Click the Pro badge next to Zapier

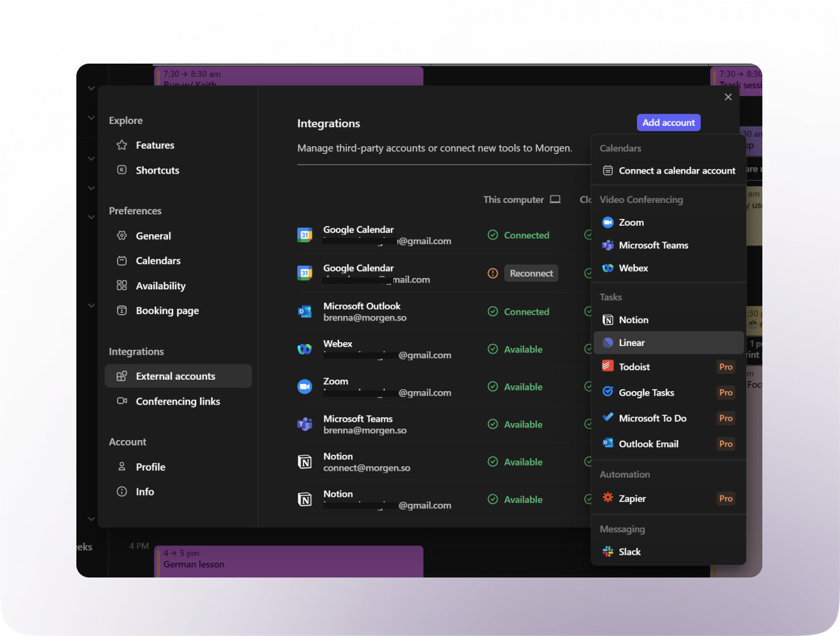click(x=725, y=498)
